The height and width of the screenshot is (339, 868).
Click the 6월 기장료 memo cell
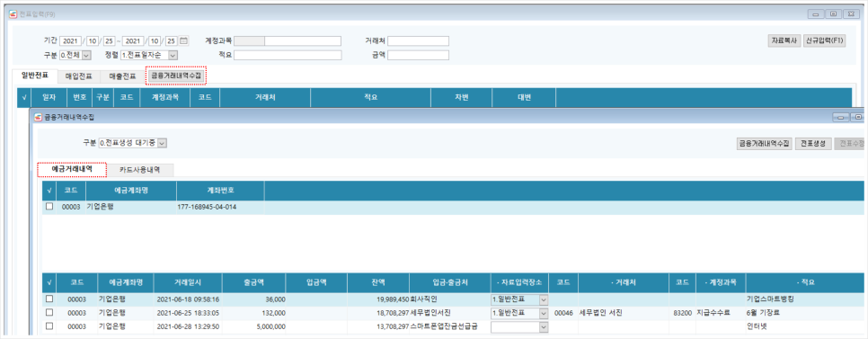[762, 313]
